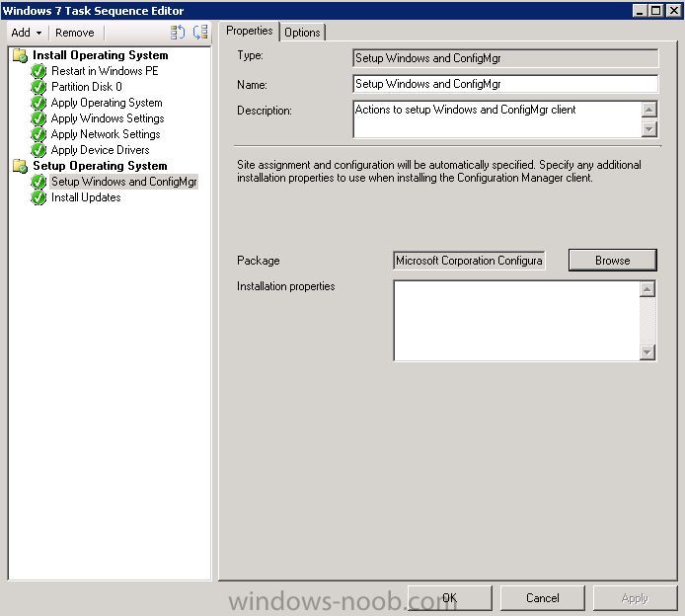The image size is (685, 616).
Task: Click green check icon beside Install Updates
Action: point(38,197)
